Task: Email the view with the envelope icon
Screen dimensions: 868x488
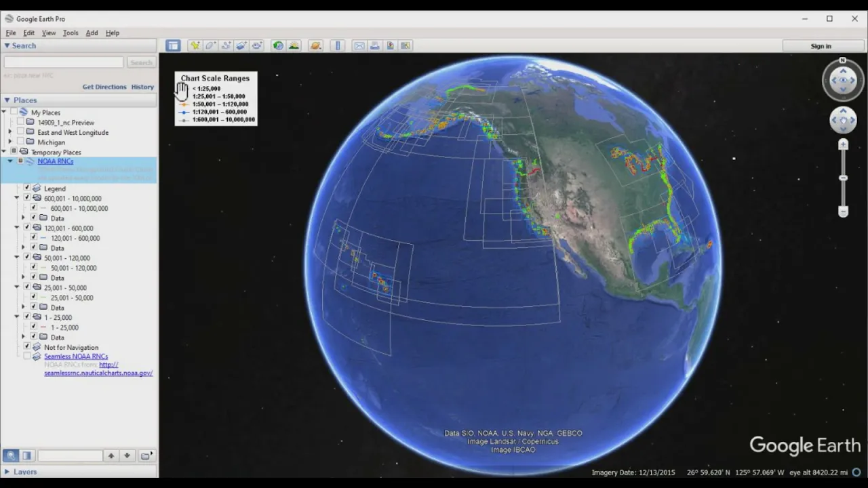Action: [359, 45]
